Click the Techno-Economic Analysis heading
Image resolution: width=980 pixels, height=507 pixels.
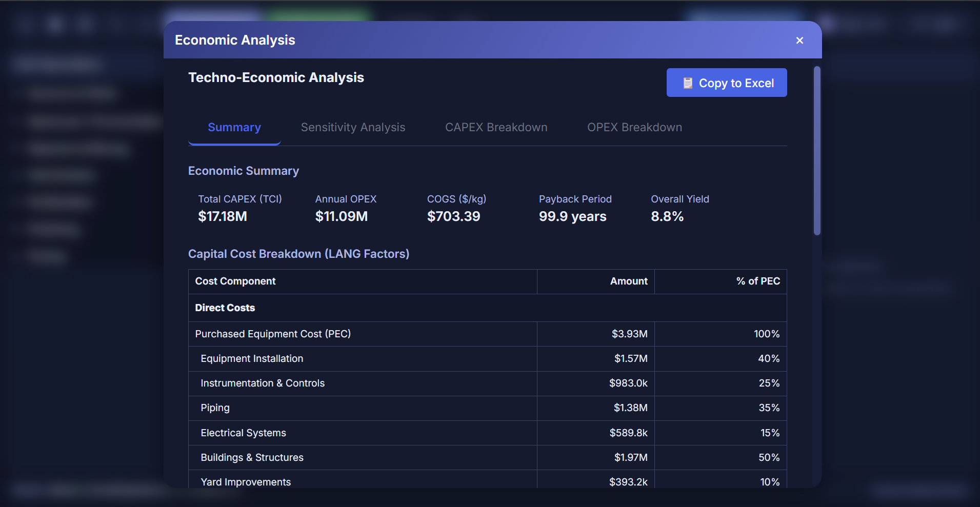point(276,77)
